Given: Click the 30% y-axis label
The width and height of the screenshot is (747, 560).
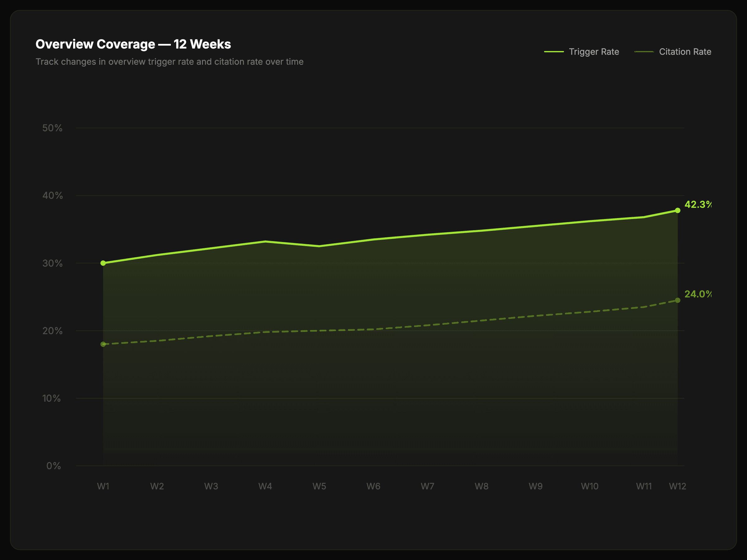Looking at the screenshot, I should [x=52, y=263].
